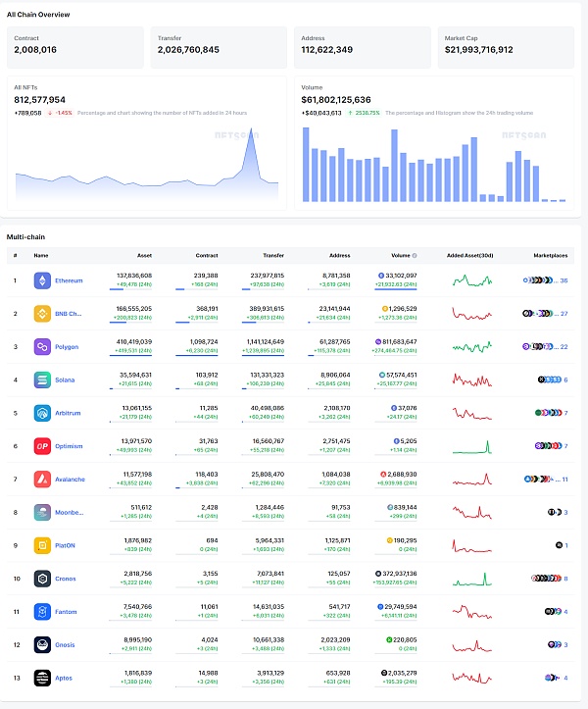The width and height of the screenshot is (588, 709).
Task: Click the Moonbeam chain logo icon
Action: tap(42, 512)
